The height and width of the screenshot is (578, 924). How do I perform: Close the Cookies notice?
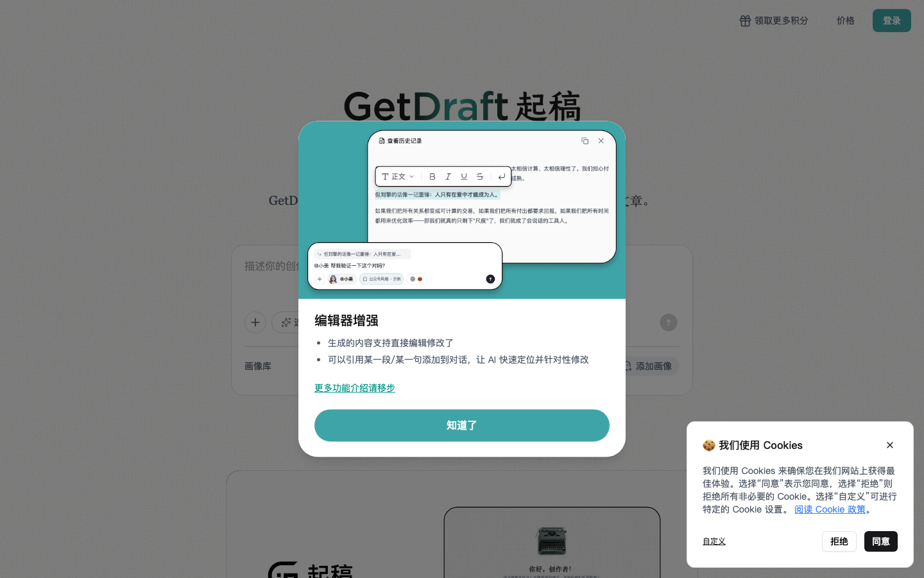(889, 445)
